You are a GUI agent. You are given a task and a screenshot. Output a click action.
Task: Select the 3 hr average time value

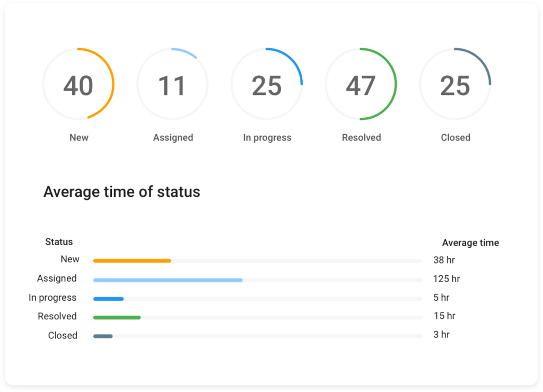(441, 334)
